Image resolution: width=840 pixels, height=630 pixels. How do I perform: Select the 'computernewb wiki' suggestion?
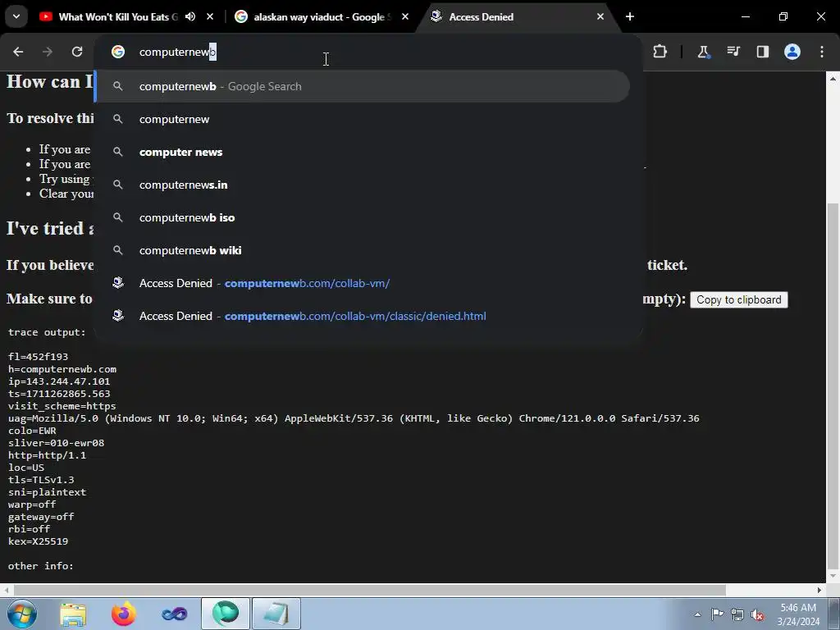362,250
